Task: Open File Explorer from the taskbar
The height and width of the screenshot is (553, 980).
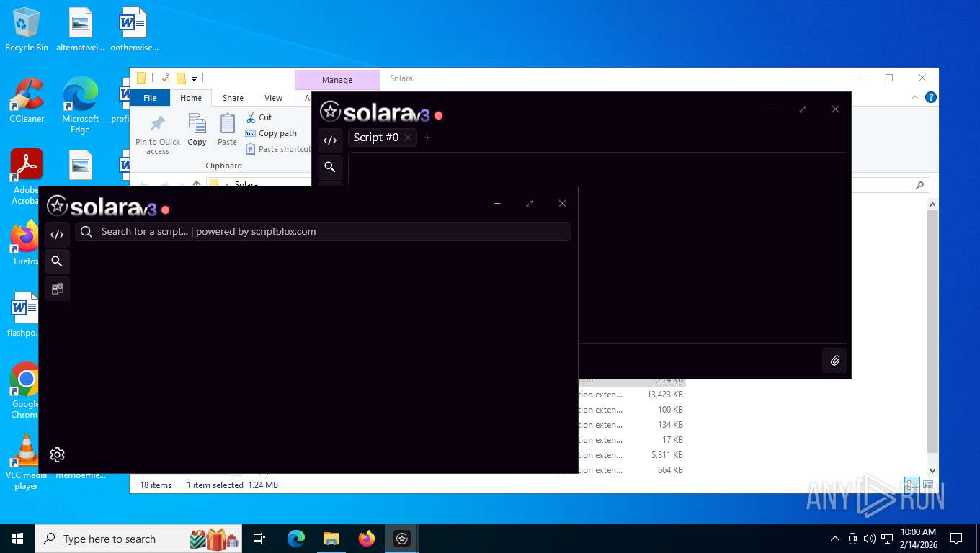Action: pyautogui.click(x=331, y=539)
